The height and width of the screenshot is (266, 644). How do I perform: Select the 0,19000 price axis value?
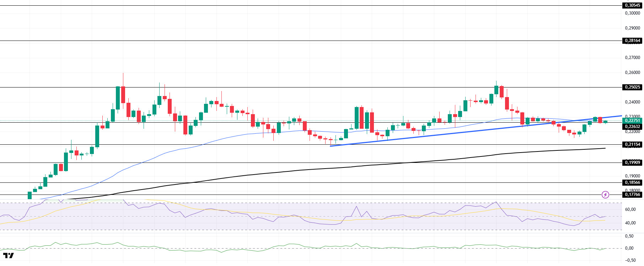pos(633,176)
